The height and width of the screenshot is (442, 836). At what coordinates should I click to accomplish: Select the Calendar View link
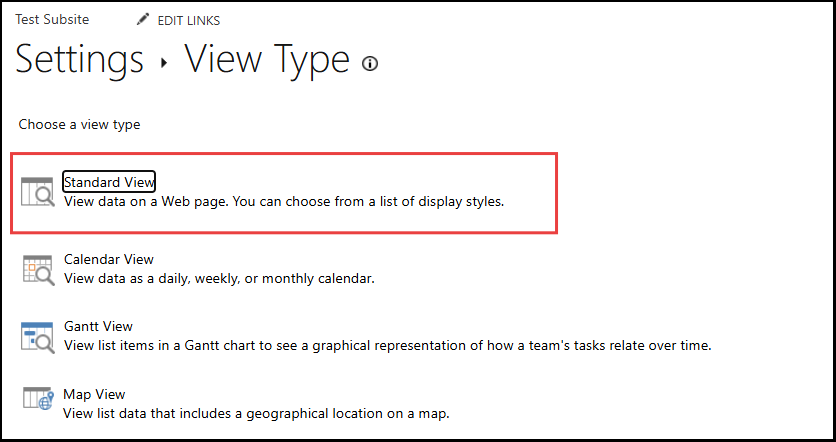tap(109, 259)
